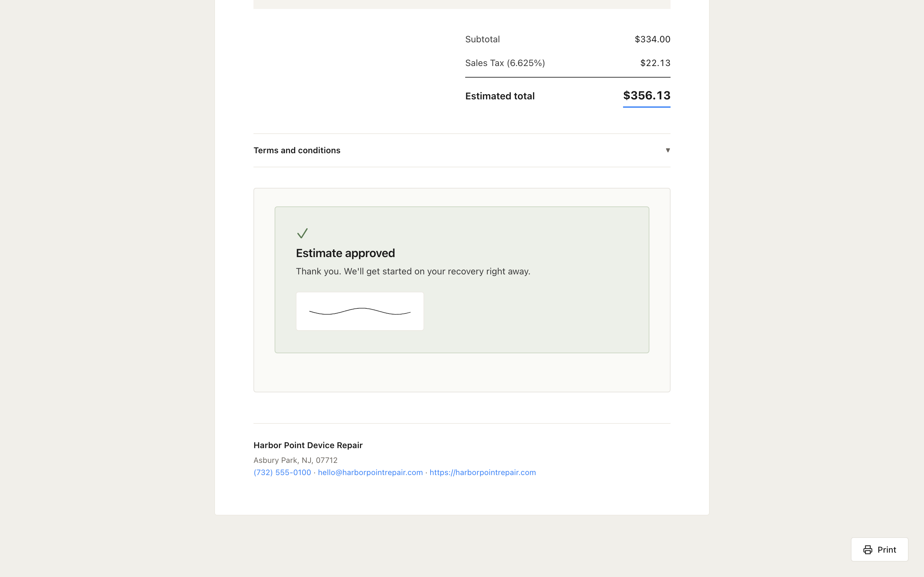Click the thank-you recovery message text
924x577 pixels.
pyautogui.click(x=413, y=271)
